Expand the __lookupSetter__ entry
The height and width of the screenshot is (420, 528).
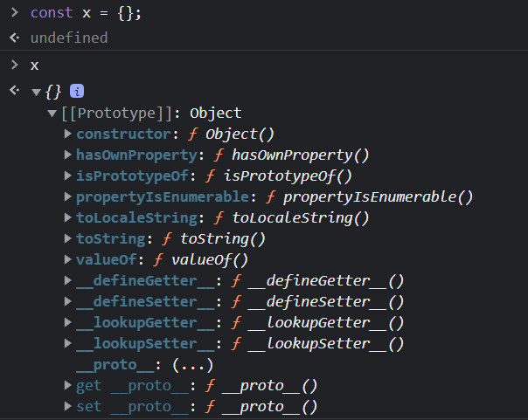[68, 343]
